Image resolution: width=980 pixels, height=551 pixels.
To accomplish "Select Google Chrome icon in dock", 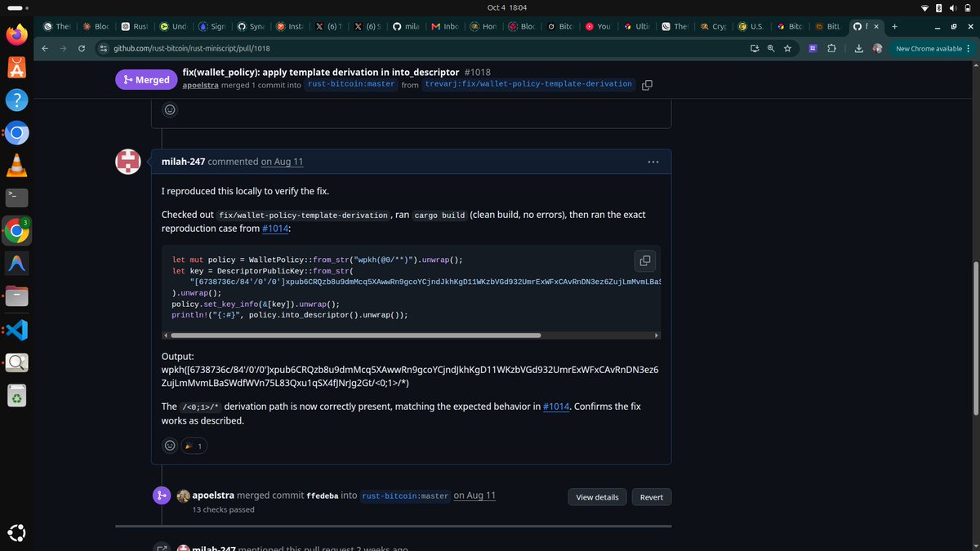I will (x=16, y=231).
